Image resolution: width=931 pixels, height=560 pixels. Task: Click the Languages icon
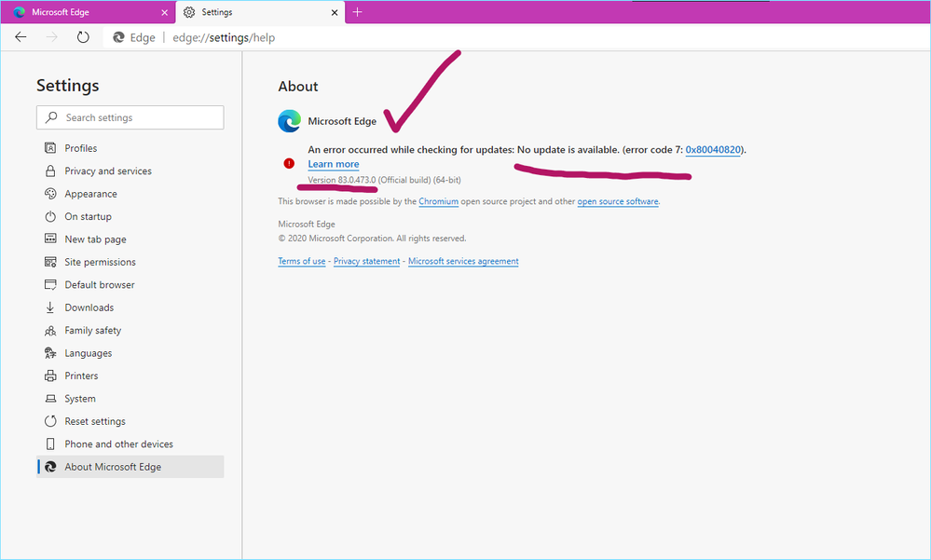[50, 353]
